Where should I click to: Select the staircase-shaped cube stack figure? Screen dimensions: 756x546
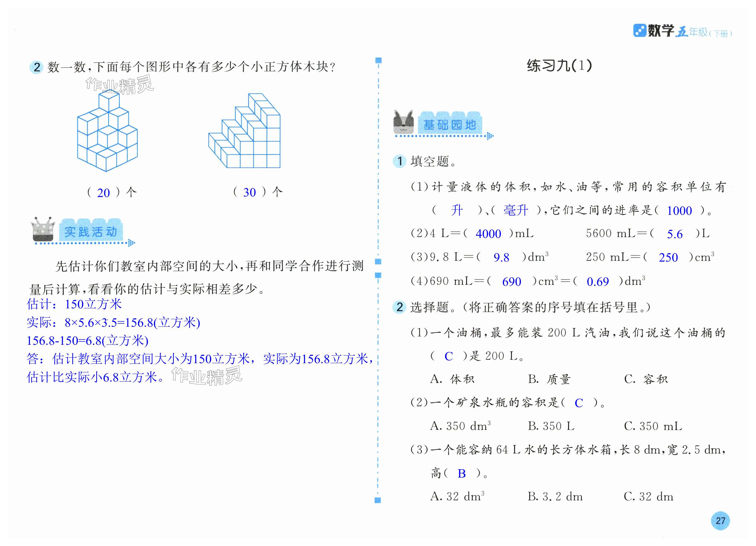coord(244,131)
